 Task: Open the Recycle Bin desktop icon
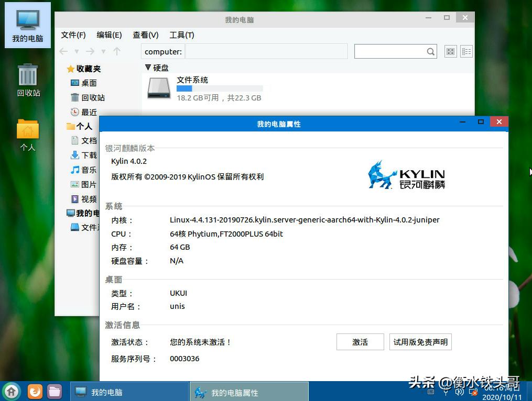28,80
